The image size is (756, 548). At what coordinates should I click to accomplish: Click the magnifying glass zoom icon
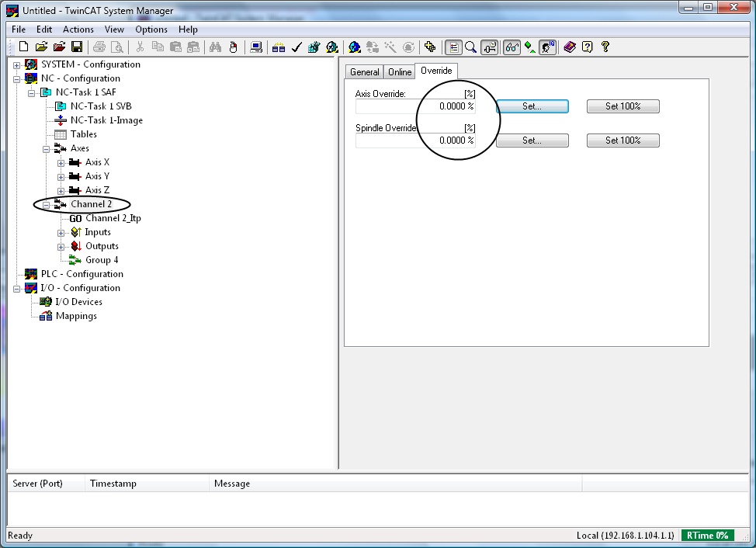[x=470, y=47]
